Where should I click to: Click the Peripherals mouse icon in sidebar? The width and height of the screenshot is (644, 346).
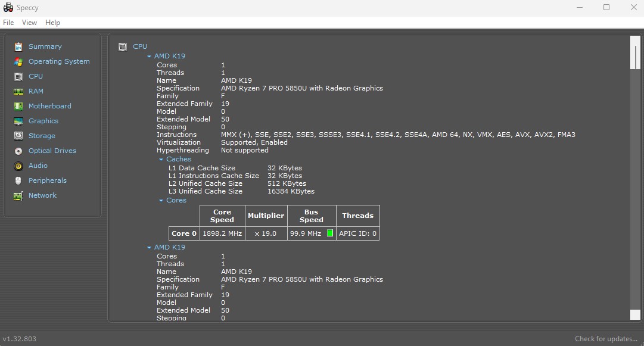click(x=18, y=180)
